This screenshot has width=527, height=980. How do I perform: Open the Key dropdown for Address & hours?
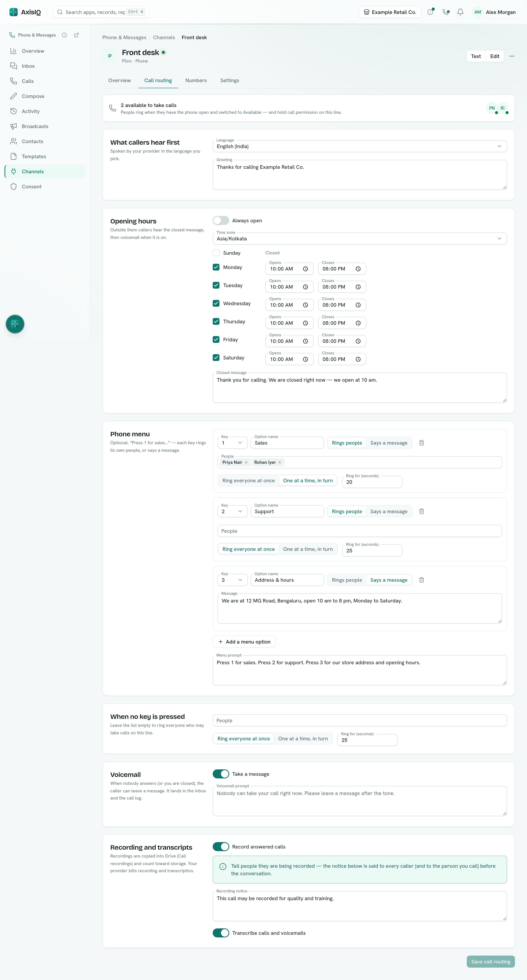coord(232,580)
